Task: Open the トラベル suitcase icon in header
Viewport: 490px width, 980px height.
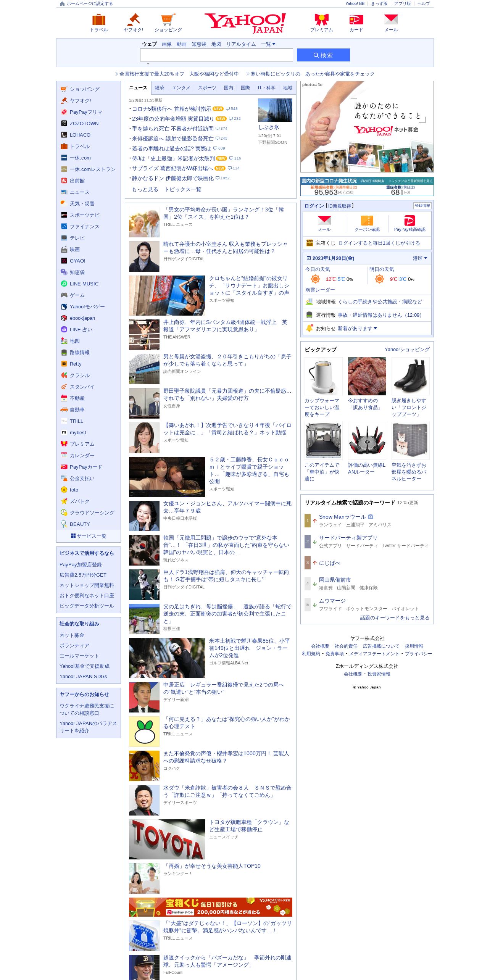Action: pos(99,19)
